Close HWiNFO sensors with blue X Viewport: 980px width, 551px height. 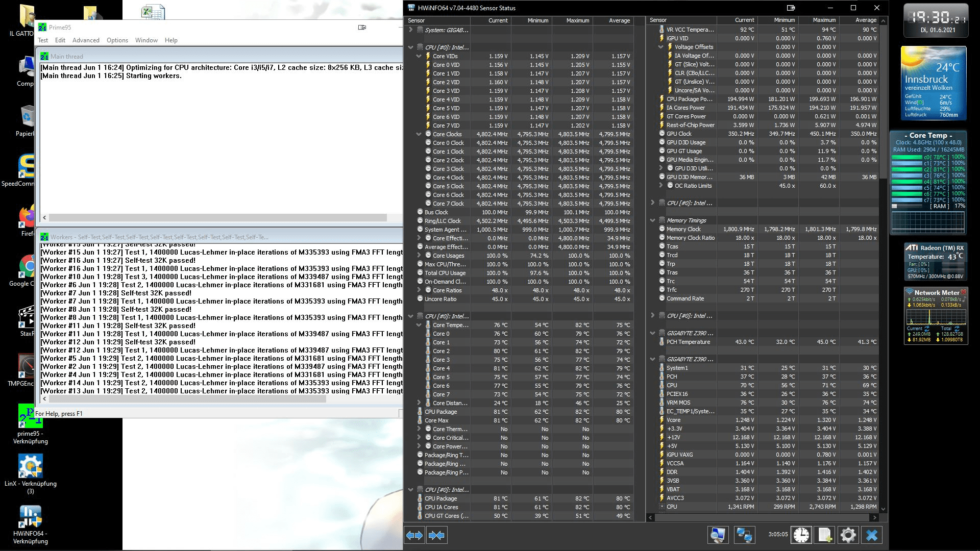872,535
